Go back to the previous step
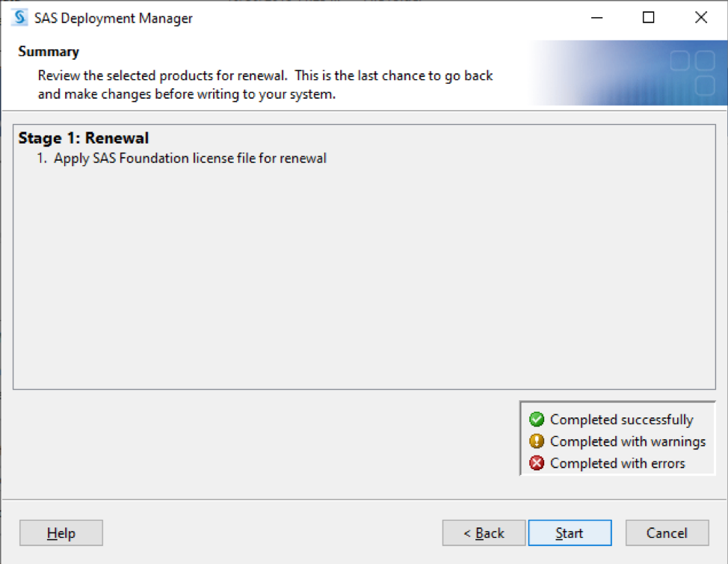This screenshot has height=564, width=728. 484,533
